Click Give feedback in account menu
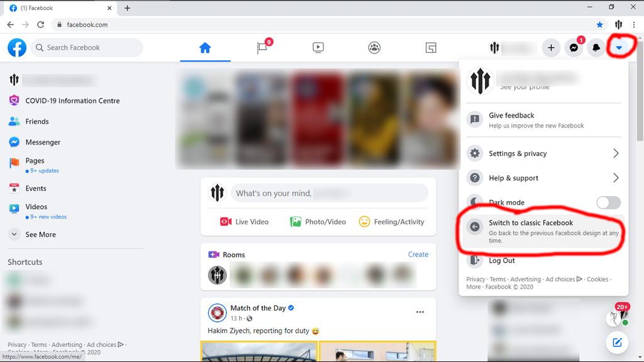The width and height of the screenshot is (644, 362). 543,120
